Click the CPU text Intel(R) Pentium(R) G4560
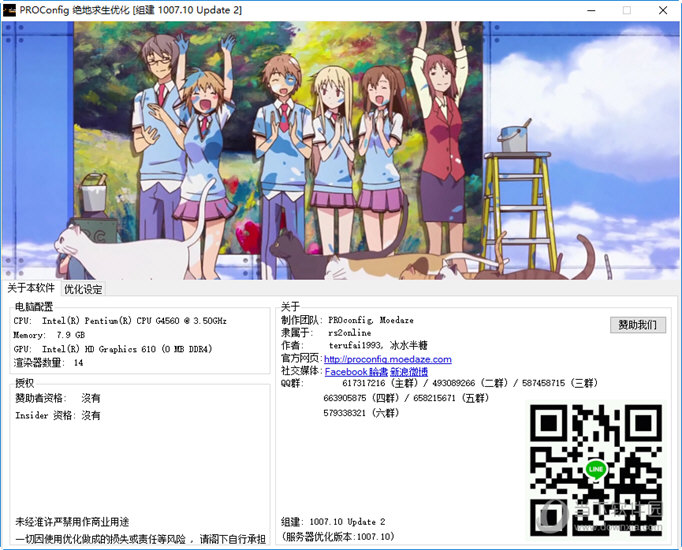Viewport: 682px width, 550px height. click(x=134, y=321)
